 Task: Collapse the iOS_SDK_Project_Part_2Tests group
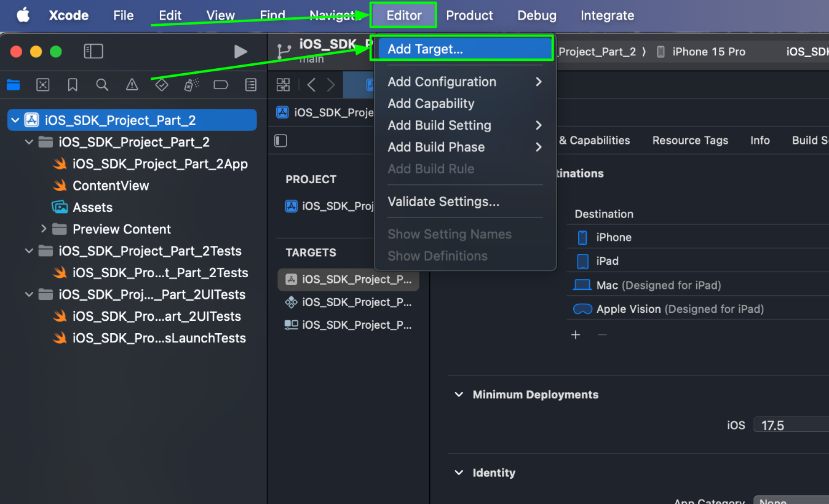[x=29, y=251]
